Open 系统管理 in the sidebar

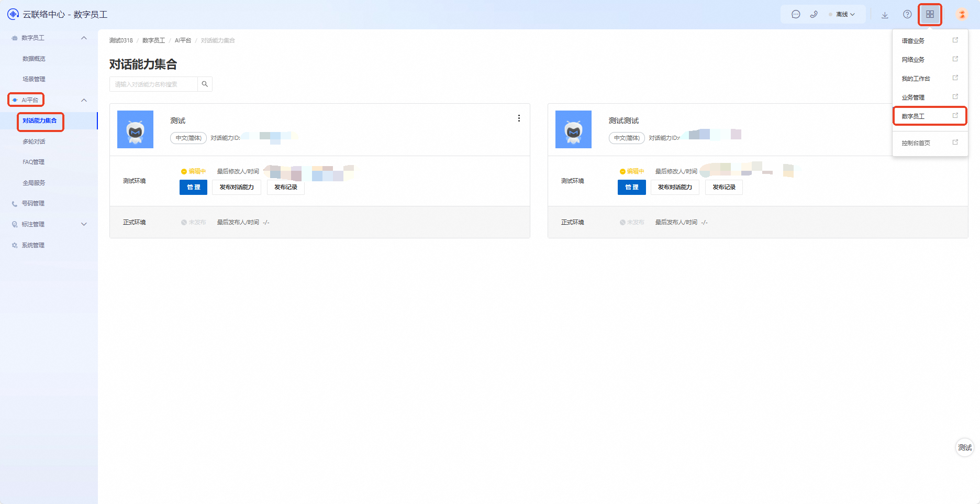click(33, 245)
